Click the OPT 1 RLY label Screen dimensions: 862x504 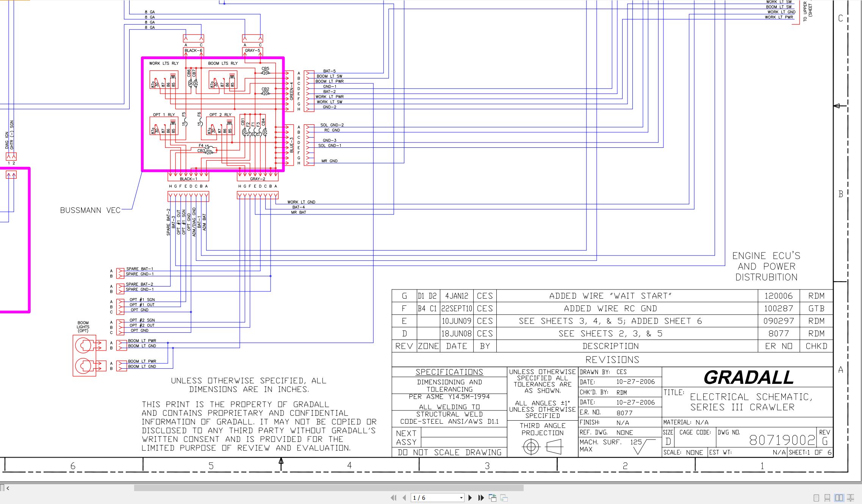164,114
